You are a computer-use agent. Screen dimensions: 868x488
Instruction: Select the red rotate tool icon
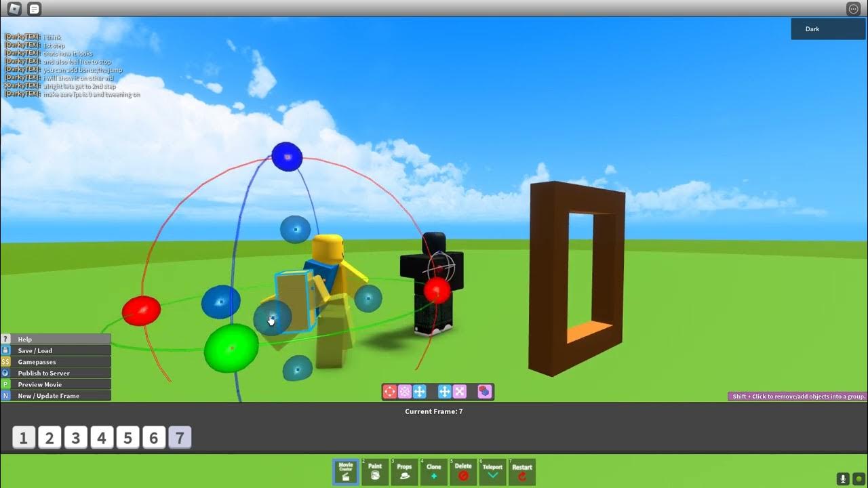[390, 391]
